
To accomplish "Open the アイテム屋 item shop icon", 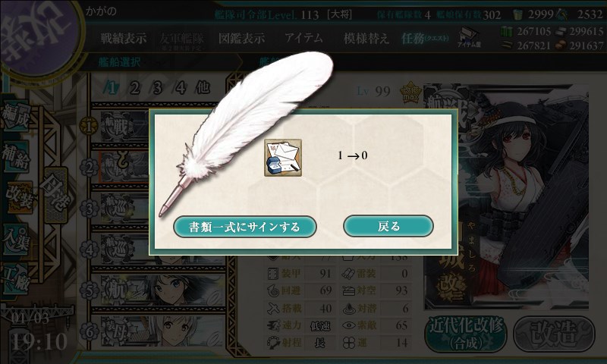I will [x=468, y=38].
